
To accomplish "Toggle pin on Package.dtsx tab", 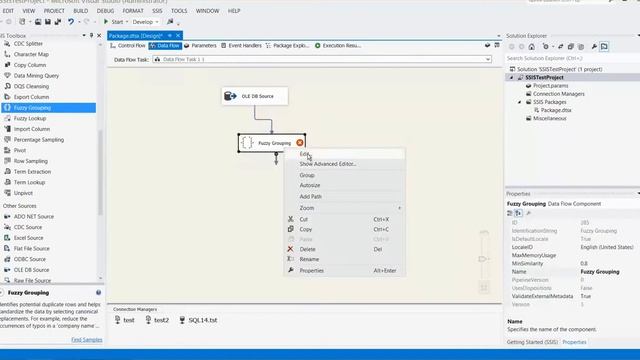I will pos(169,36).
